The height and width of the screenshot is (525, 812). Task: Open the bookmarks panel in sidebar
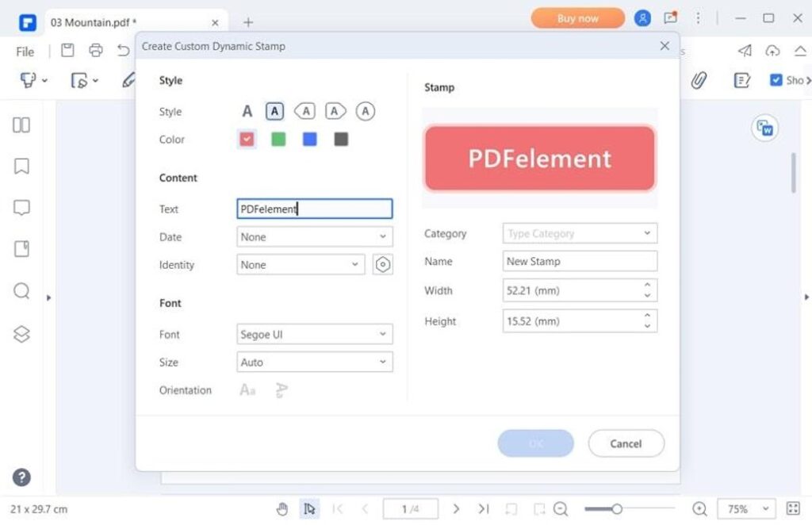(21, 166)
